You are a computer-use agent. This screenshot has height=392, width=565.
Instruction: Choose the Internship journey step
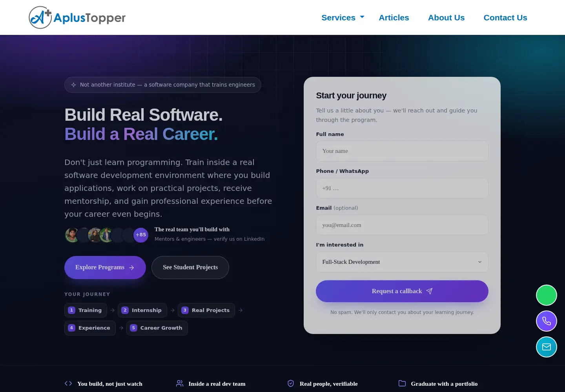coord(142,310)
